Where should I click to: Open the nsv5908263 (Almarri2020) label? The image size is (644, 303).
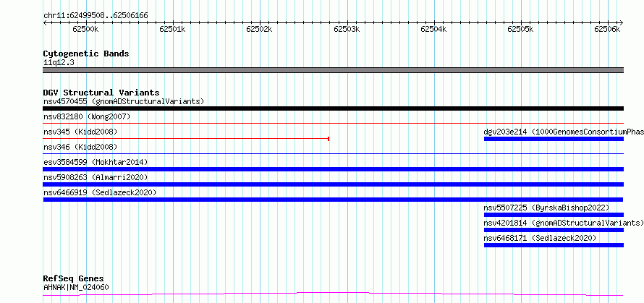pos(96,177)
